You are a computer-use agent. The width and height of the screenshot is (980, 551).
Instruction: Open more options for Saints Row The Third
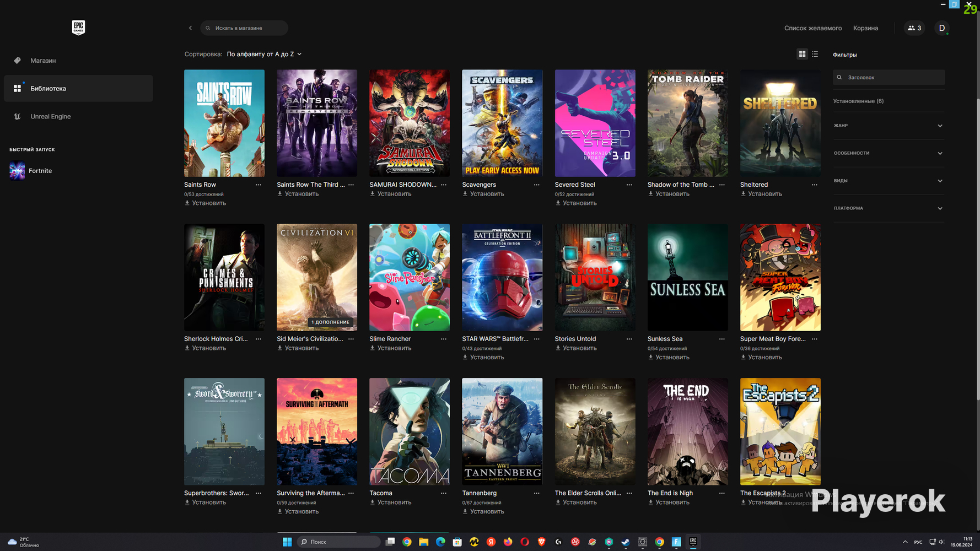click(x=351, y=185)
